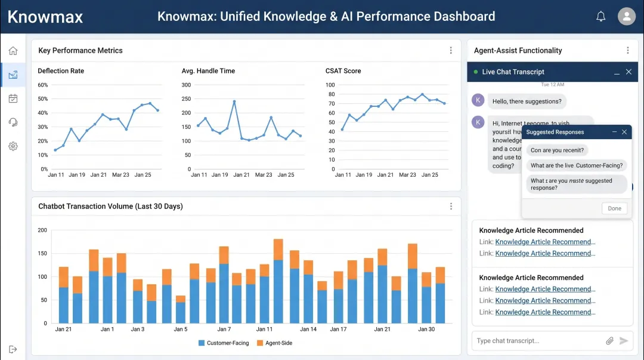Screen dimensions: 644x360
Task: Minimize the Live Chat Transcript panel
Action: coord(617,72)
